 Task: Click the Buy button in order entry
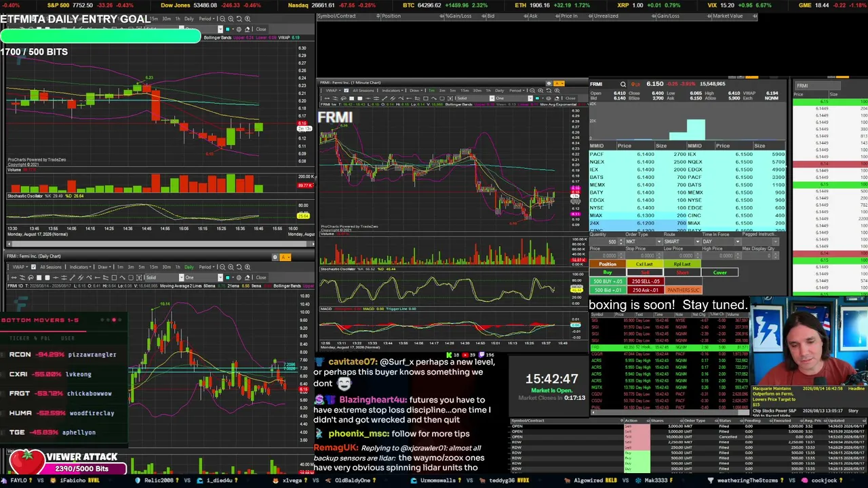coord(608,272)
